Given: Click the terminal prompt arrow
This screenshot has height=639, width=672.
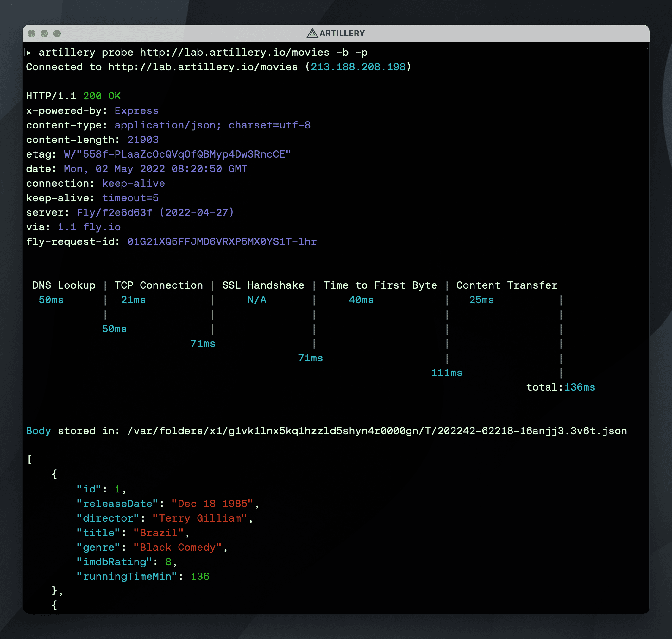Looking at the screenshot, I should [29, 53].
